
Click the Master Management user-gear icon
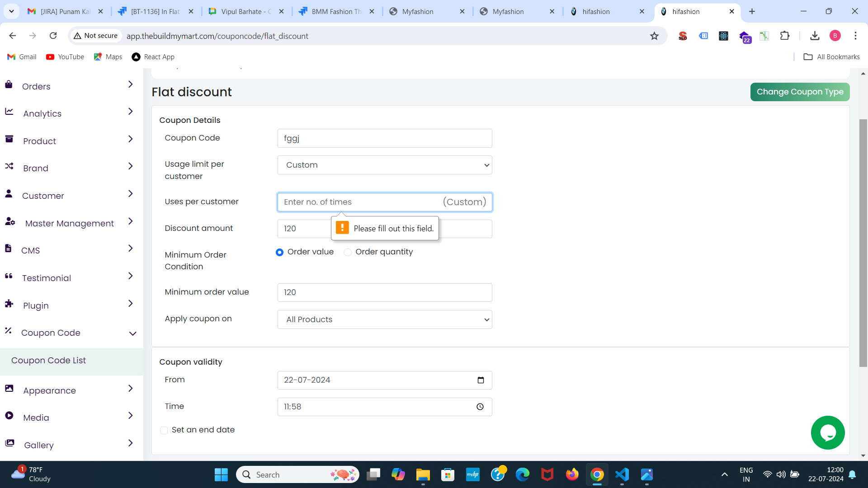(x=10, y=221)
